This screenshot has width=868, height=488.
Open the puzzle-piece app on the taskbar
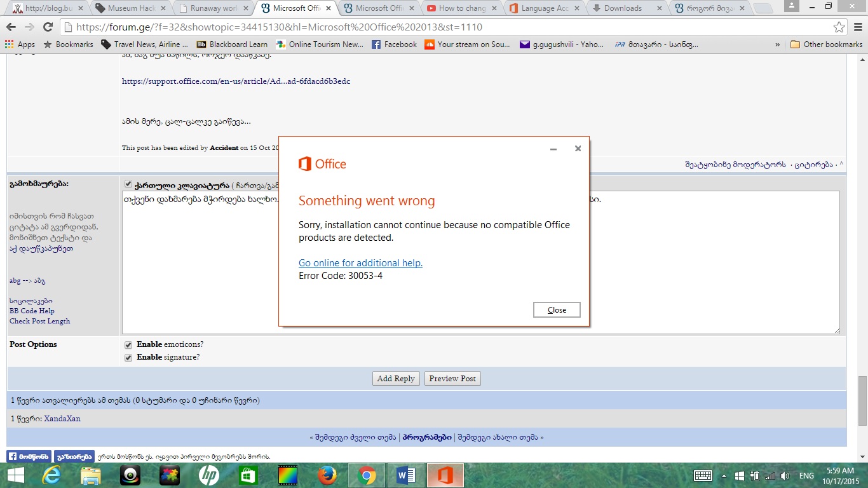tap(170, 475)
